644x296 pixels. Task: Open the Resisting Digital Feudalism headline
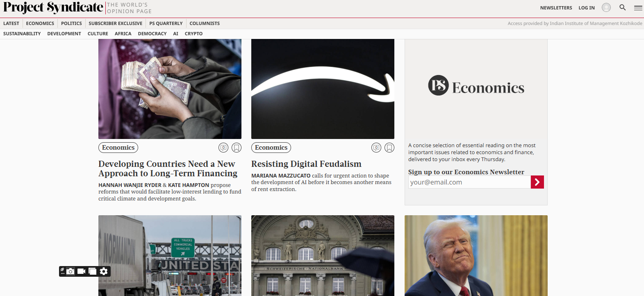[x=306, y=164]
